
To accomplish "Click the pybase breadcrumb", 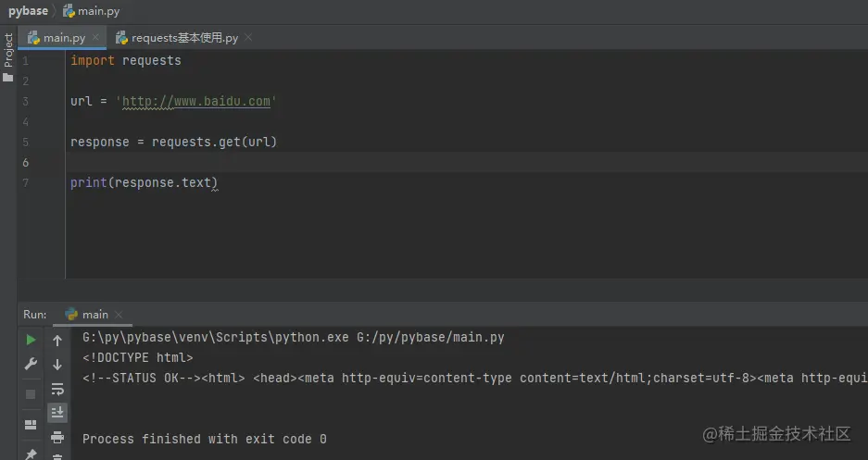I will [28, 12].
